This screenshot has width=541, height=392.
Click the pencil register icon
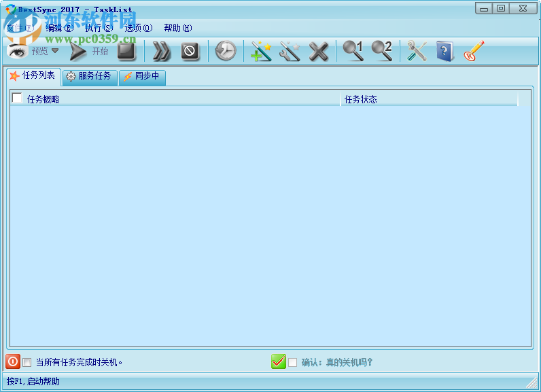(x=474, y=51)
